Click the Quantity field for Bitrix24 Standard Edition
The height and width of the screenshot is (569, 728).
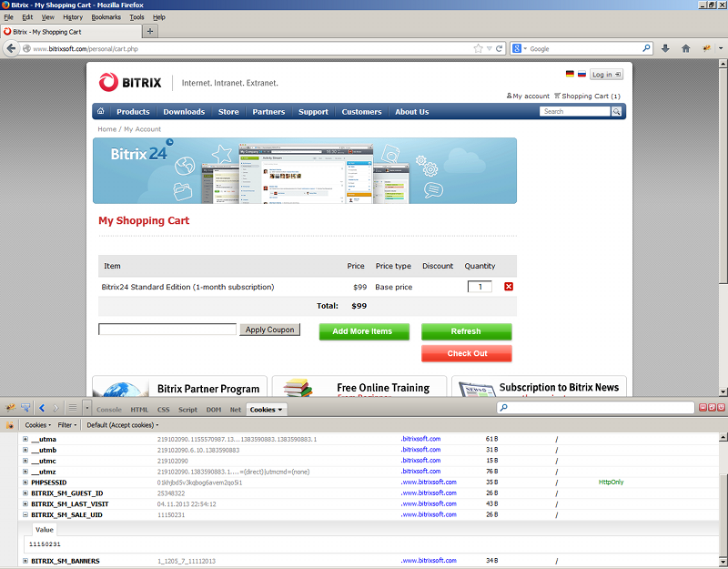[x=480, y=287]
